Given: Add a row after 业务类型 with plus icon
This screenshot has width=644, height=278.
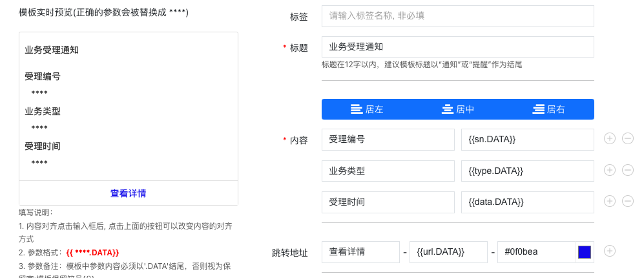Looking at the screenshot, I should pyautogui.click(x=610, y=170).
